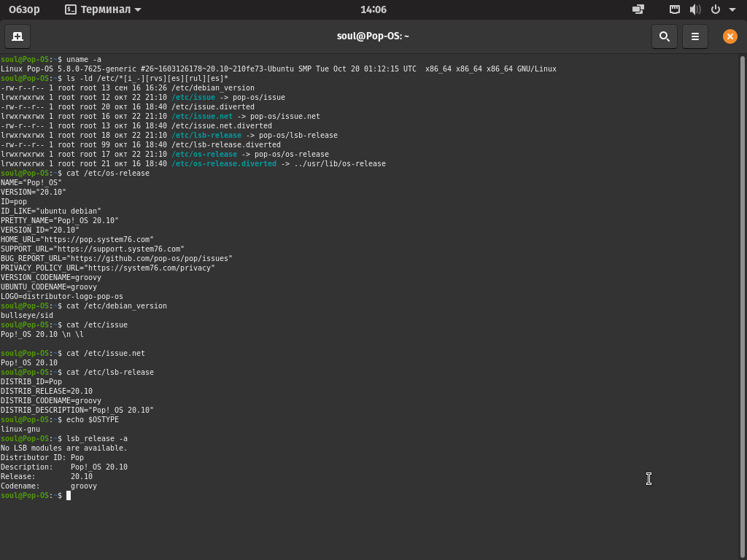Click the SUPPORT_URL support.system76.com line
This screenshot has height=560, width=747.
coord(93,249)
